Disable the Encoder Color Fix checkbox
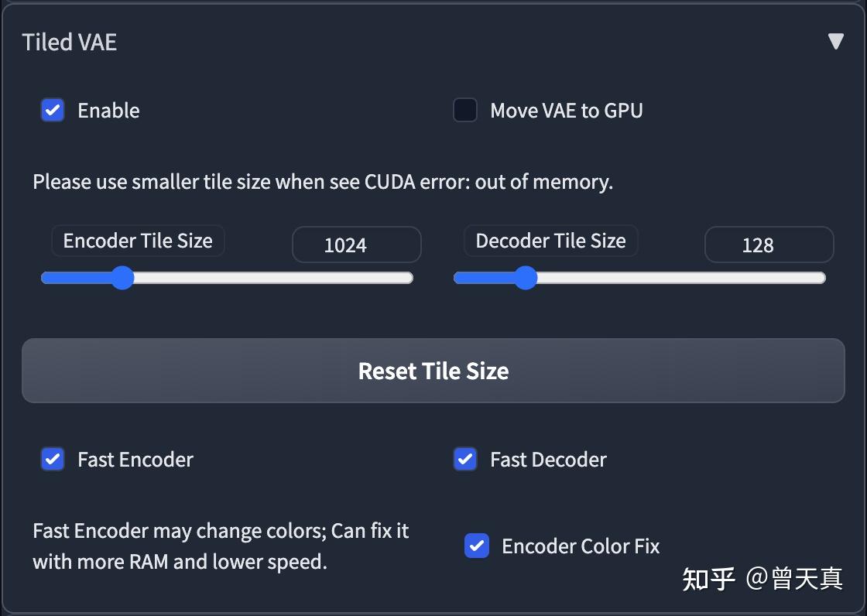Screen dimensions: 867x616 pos(477,546)
